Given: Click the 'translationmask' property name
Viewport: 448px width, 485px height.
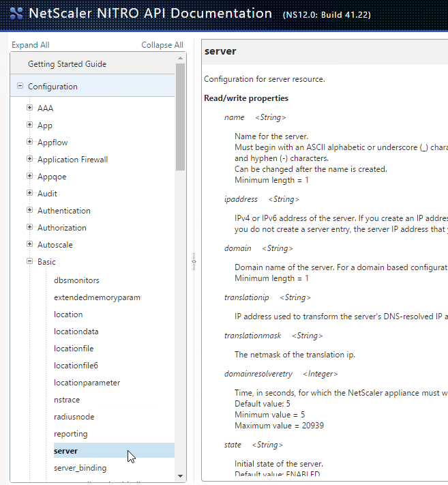Looking at the screenshot, I should point(252,336).
